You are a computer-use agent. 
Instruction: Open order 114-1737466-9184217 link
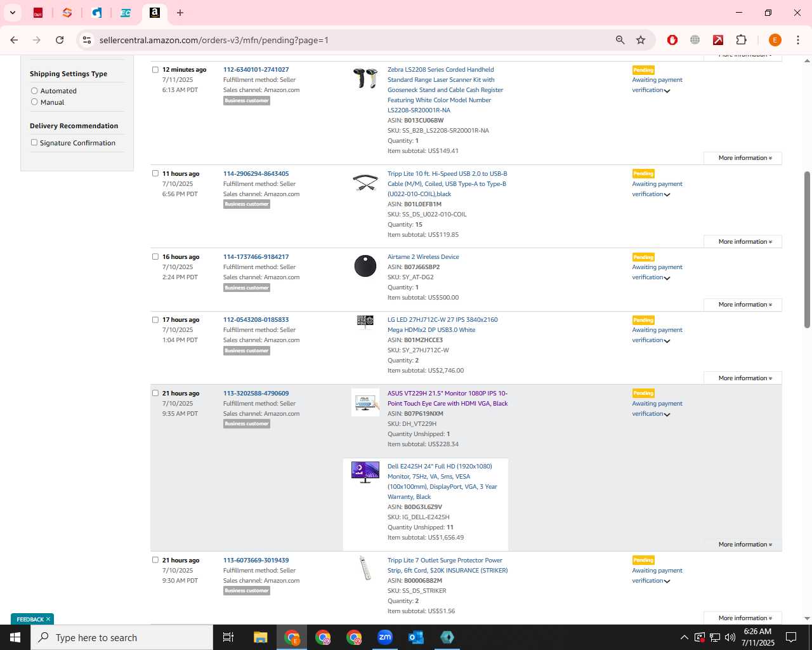256,257
